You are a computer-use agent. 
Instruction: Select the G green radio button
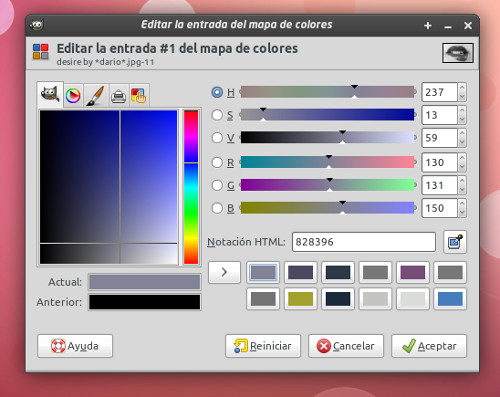[x=217, y=185]
